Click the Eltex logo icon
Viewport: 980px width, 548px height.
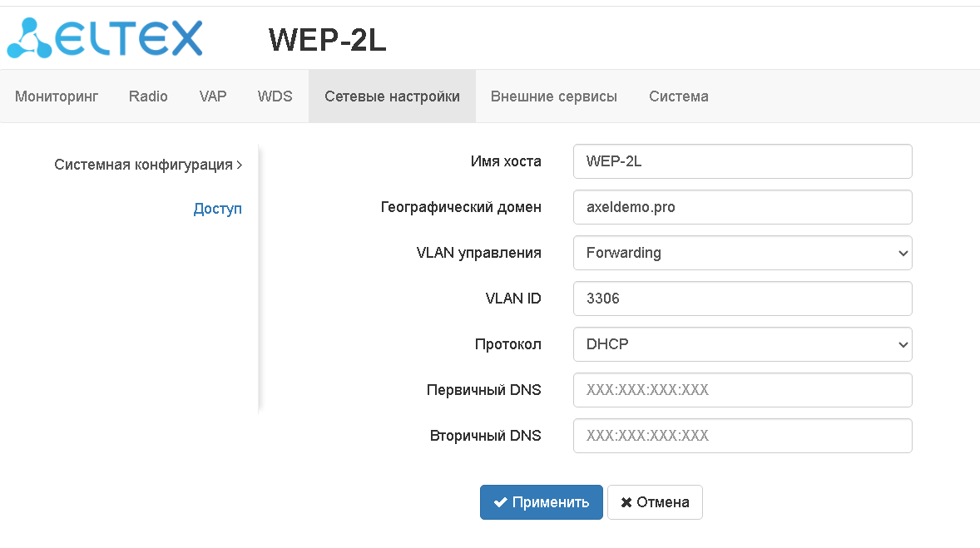point(30,38)
